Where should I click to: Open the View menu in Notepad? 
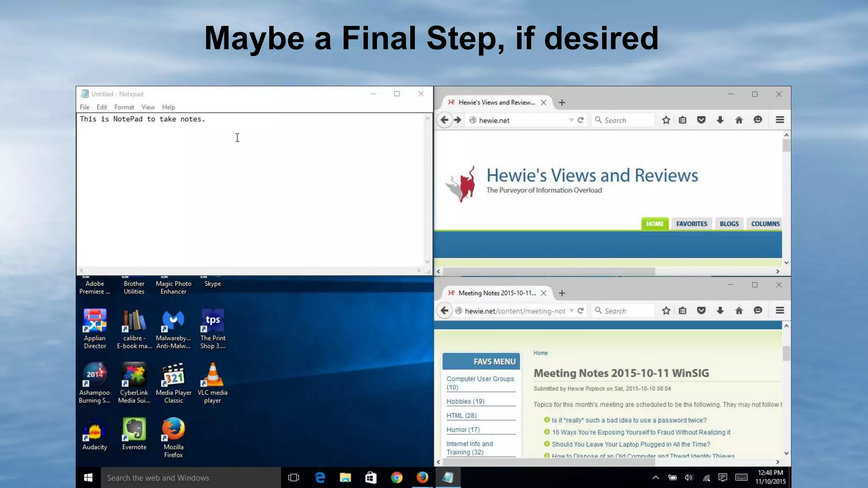point(148,107)
